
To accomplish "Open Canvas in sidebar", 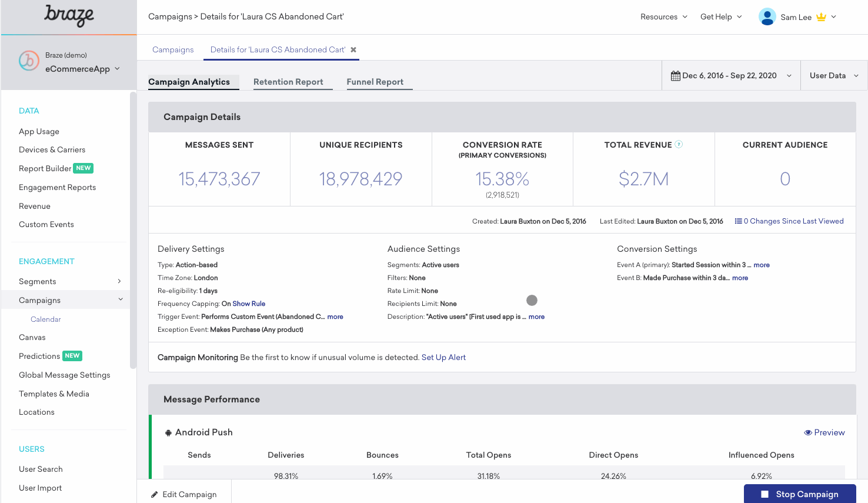I will click(32, 337).
